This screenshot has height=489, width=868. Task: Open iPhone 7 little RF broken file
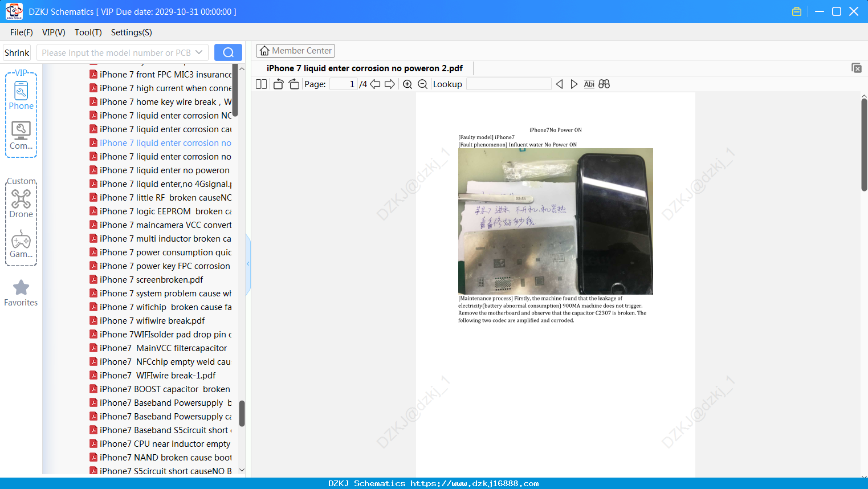coord(165,197)
